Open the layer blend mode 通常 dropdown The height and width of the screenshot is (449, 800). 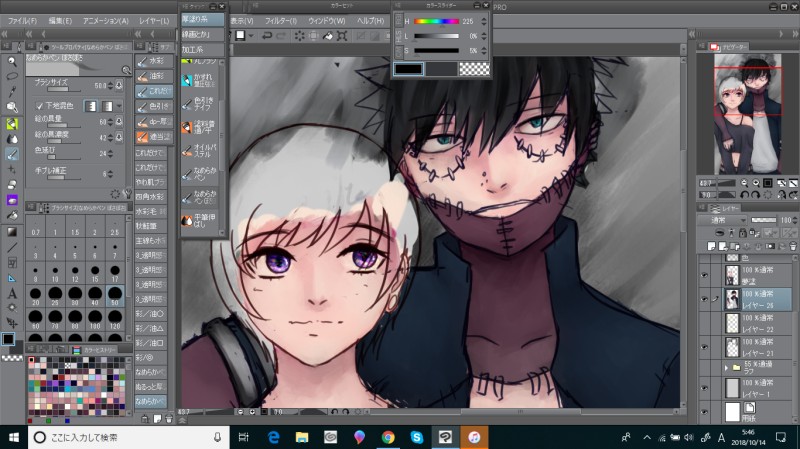coord(722,220)
